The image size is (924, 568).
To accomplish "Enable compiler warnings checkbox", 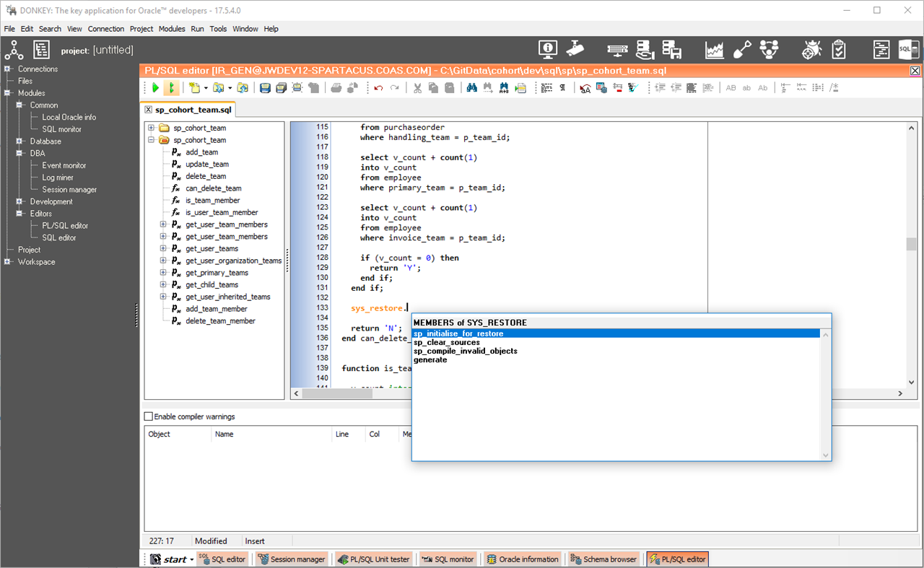I will 149,416.
